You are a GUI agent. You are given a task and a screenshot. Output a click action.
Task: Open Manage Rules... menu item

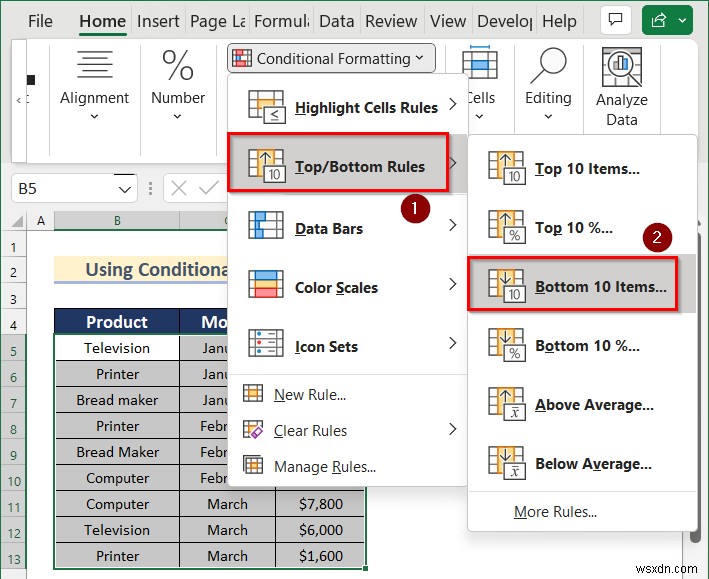pyautogui.click(x=347, y=466)
